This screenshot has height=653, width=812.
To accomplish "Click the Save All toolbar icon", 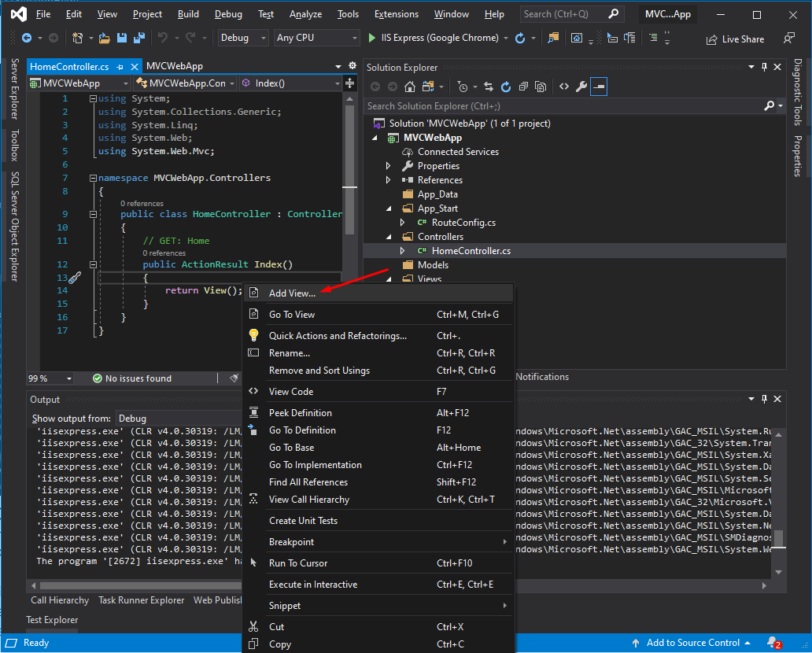I will pyautogui.click(x=139, y=38).
